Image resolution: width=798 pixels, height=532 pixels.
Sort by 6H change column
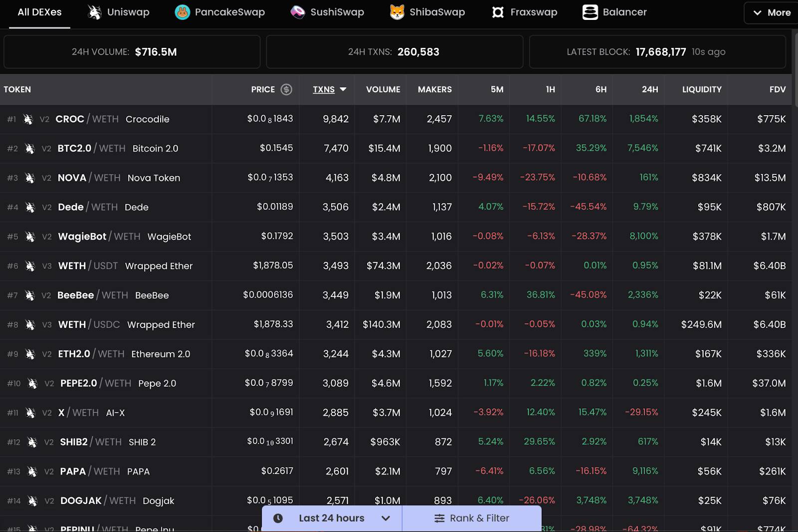tap(601, 89)
